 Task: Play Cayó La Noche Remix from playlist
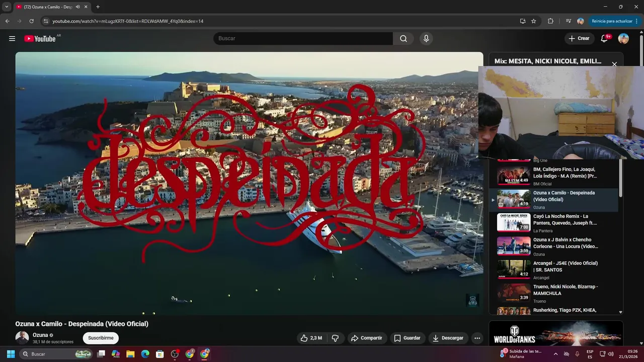tap(553, 223)
